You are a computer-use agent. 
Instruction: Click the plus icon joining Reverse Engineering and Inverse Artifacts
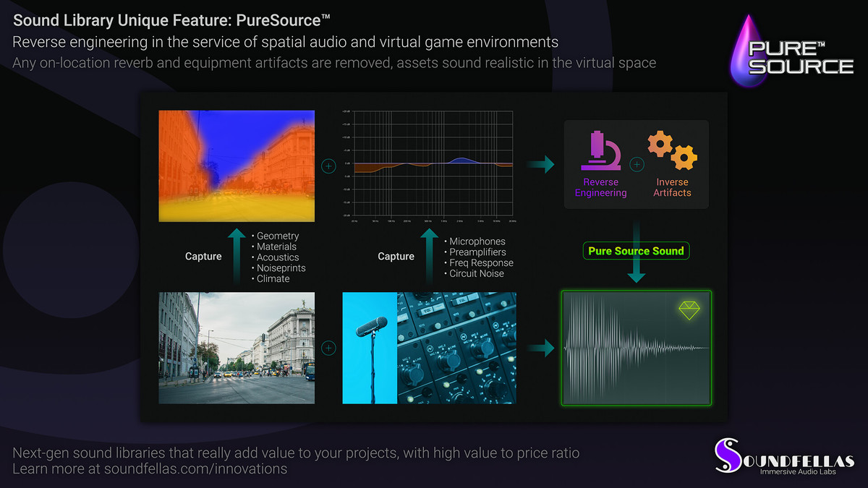pyautogui.click(x=637, y=164)
